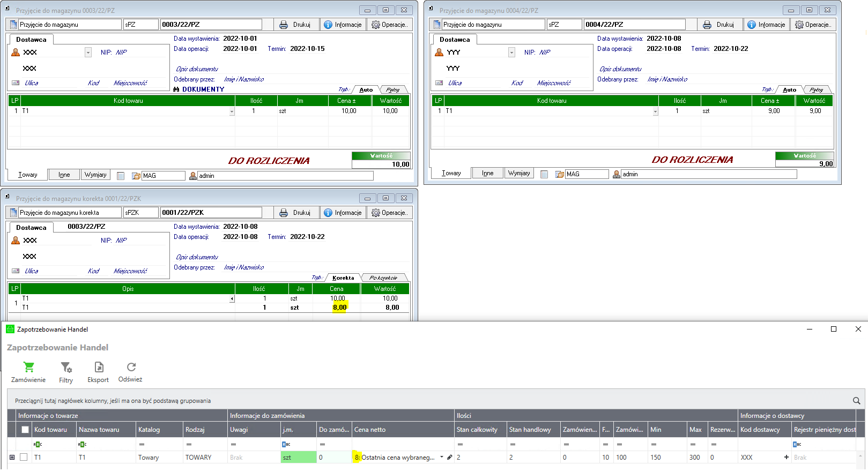Screen dimensions: 868x472
Task: Click the Zamówienie shopping cart icon
Action: point(28,367)
